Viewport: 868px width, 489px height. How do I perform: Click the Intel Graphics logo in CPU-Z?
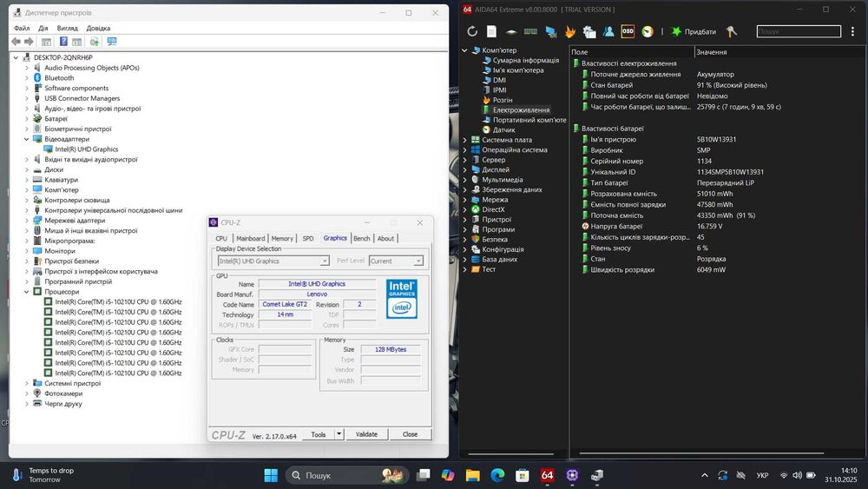(x=402, y=299)
